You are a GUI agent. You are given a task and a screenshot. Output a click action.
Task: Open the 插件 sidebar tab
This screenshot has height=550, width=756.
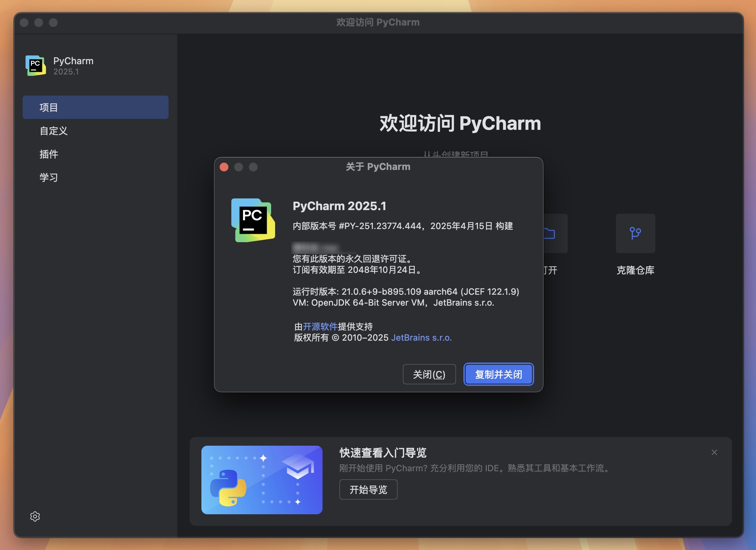[96, 154]
